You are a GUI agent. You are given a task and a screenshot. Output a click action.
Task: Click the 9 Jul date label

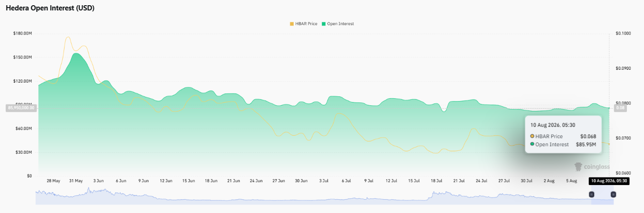[x=369, y=181]
